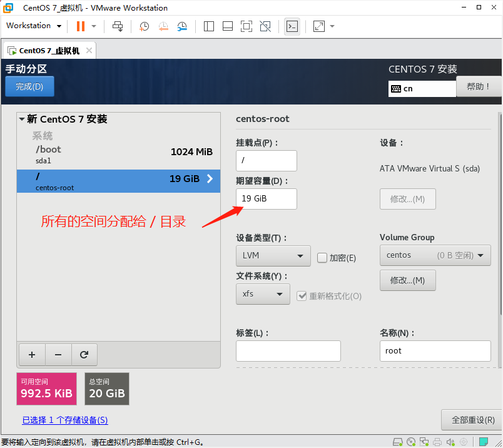Enable the 加密(E) encryption checkbox
This screenshot has width=503, height=448.
(x=322, y=258)
